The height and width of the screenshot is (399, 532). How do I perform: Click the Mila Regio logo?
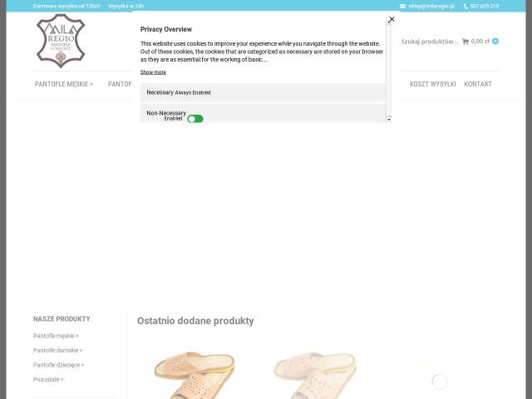(61, 41)
